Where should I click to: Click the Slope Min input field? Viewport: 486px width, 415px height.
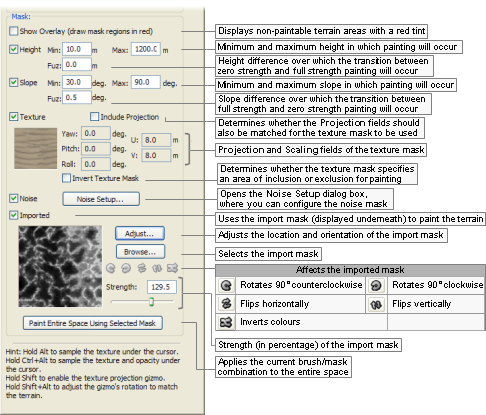(77, 82)
